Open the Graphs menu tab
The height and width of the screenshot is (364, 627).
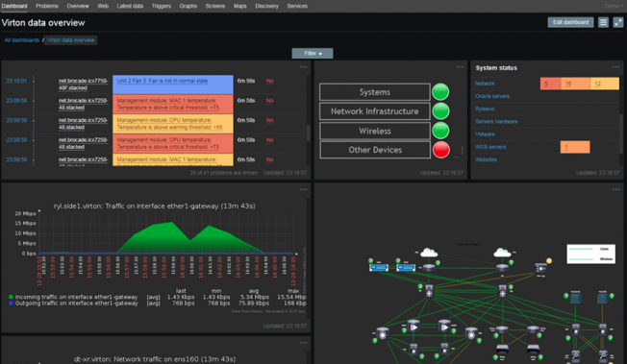(188, 6)
